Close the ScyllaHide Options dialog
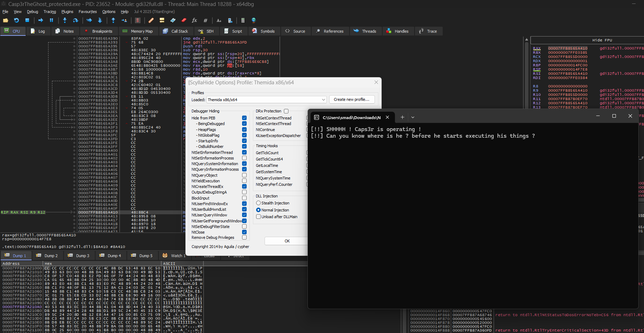Screen dimensions: 644x333 [x=376, y=83]
